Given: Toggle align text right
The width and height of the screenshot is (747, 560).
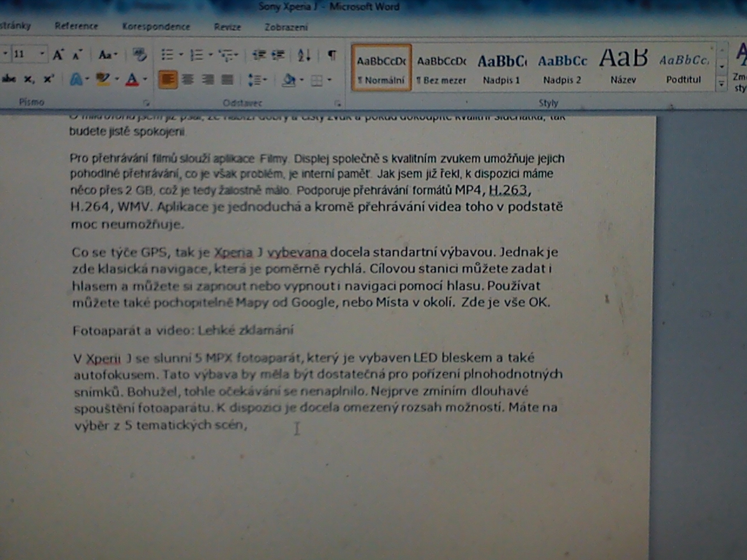Looking at the screenshot, I should 208,80.
